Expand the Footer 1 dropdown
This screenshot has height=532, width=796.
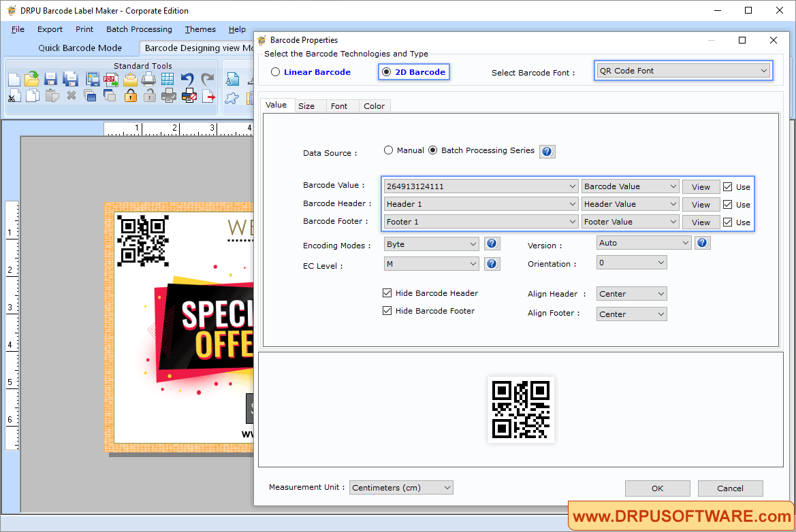(481, 222)
